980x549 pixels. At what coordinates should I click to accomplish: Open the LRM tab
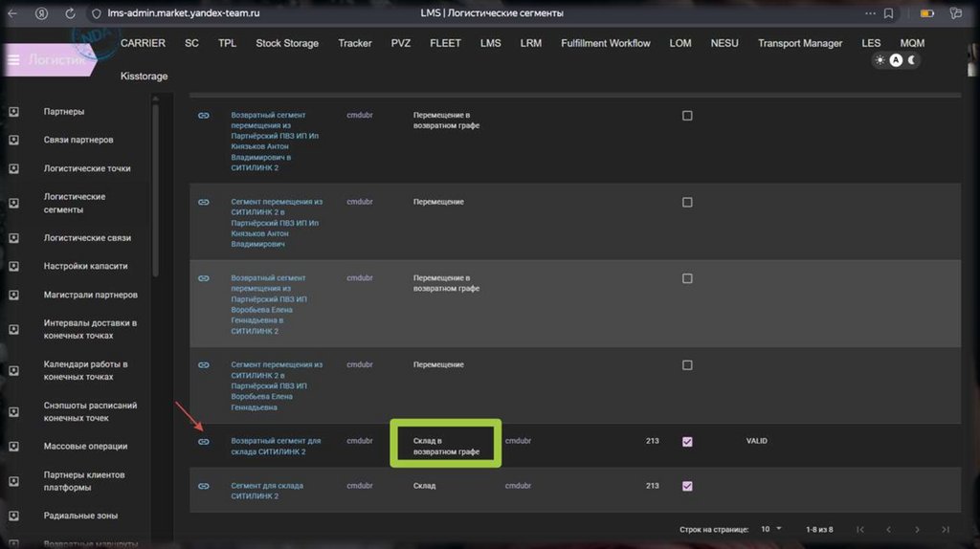tap(530, 43)
